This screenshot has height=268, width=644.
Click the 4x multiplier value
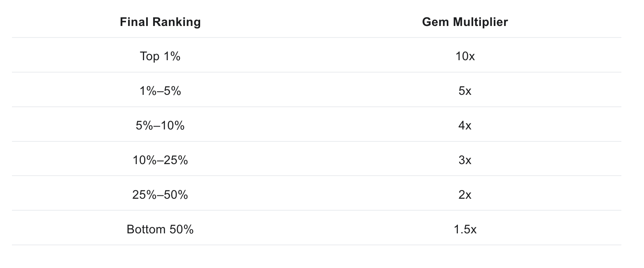[x=465, y=125]
